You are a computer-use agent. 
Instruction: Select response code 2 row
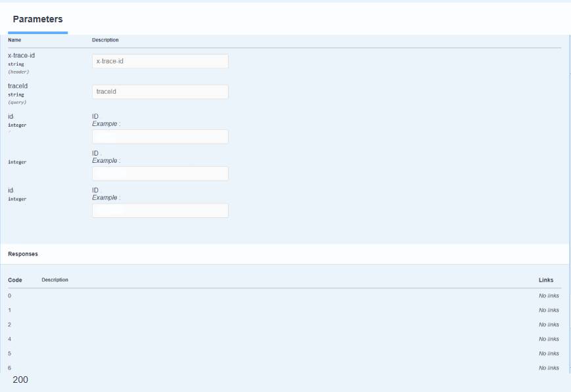coord(9,324)
